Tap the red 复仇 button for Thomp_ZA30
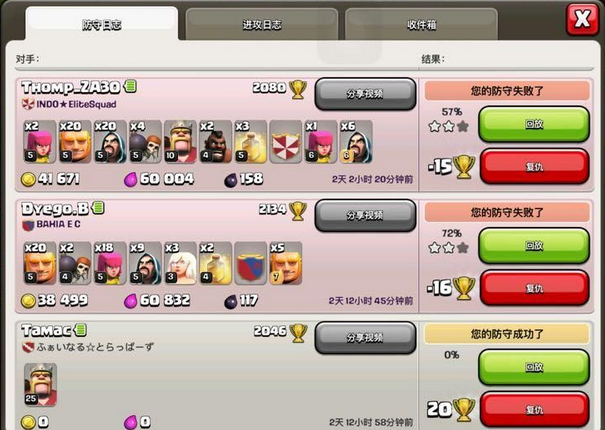This screenshot has width=605, height=430. tap(534, 167)
